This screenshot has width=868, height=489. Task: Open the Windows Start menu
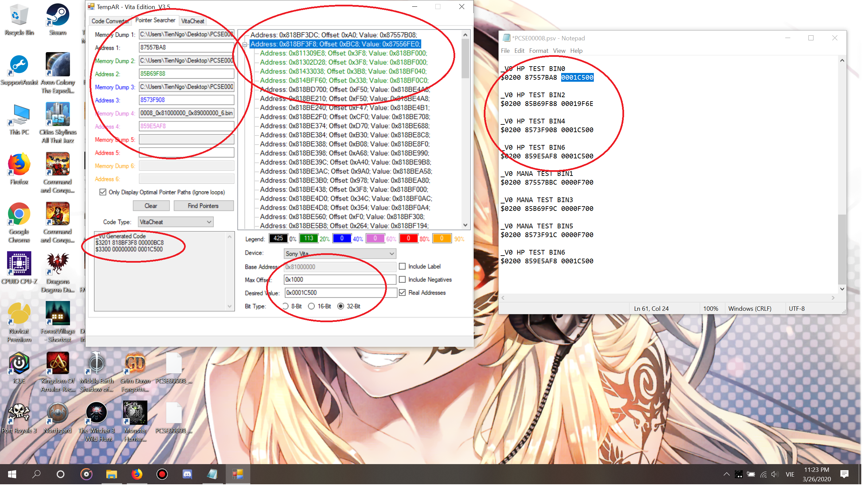click(x=12, y=475)
